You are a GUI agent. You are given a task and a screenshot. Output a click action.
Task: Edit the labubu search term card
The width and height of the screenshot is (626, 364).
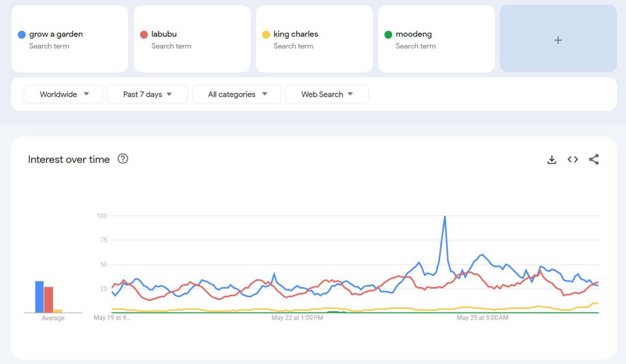pyautogui.click(x=192, y=39)
